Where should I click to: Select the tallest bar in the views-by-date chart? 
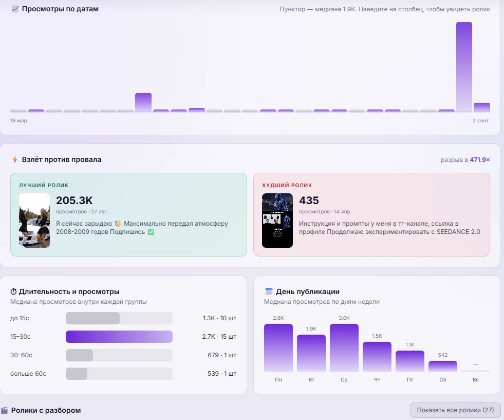(464, 67)
